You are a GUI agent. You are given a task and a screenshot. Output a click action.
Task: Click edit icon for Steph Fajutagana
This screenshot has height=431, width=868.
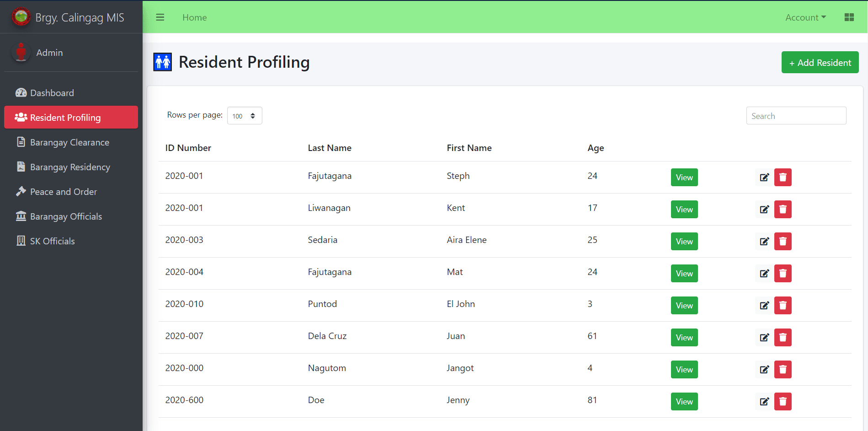[x=764, y=178]
